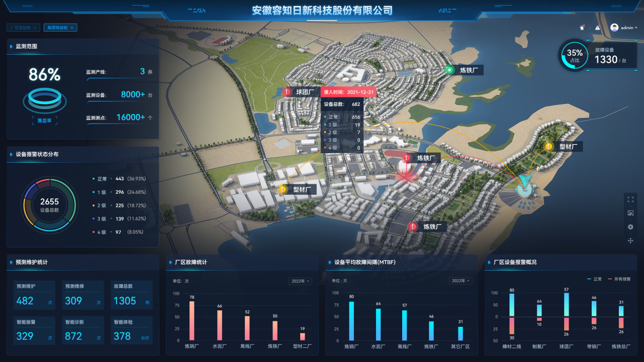This screenshot has height=362, width=644.
Task: Open the 2022年 year selector in MTBF panel
Action: point(461,281)
